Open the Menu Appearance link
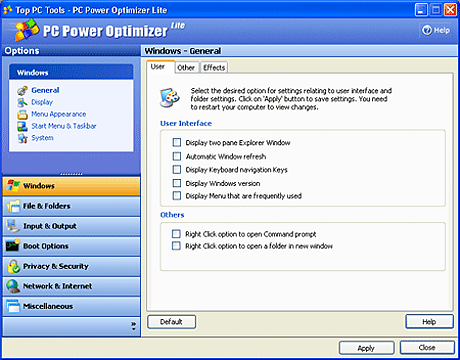This screenshot has height=360, width=460. point(59,114)
